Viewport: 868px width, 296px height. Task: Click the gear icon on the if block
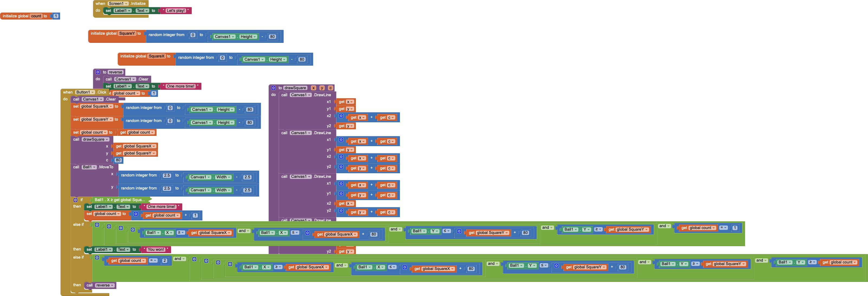[76, 200]
